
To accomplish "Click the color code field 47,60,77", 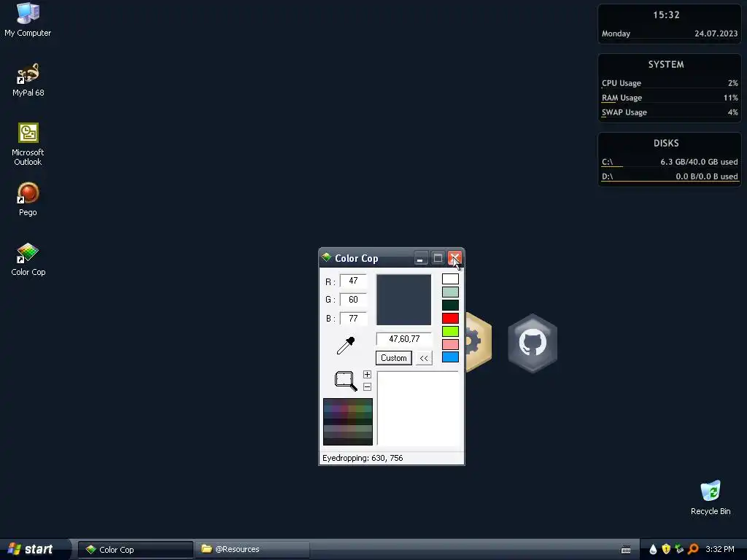I will click(404, 339).
